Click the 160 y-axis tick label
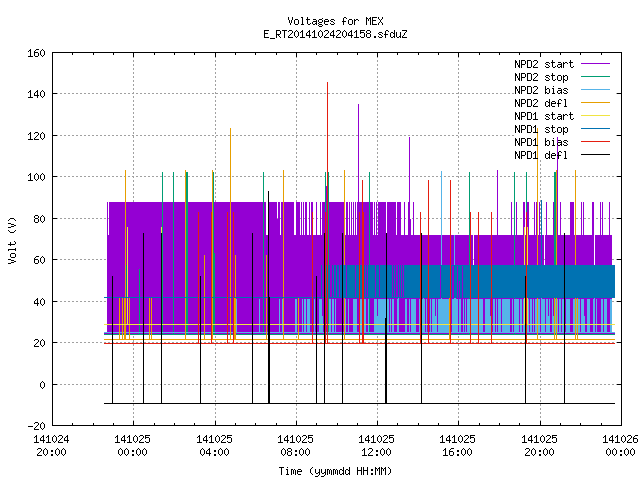Viewport: 640px width, 480px height. 36,53
